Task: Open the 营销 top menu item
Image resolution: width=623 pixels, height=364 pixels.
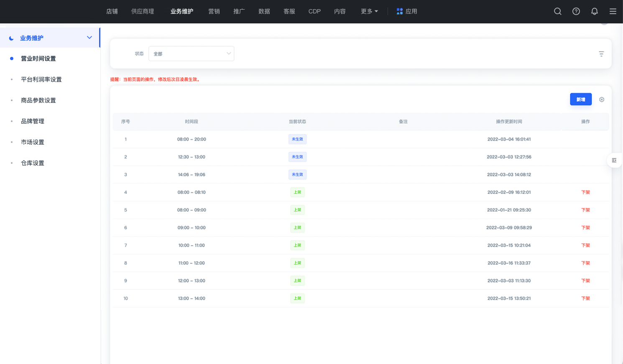Action: point(214,11)
